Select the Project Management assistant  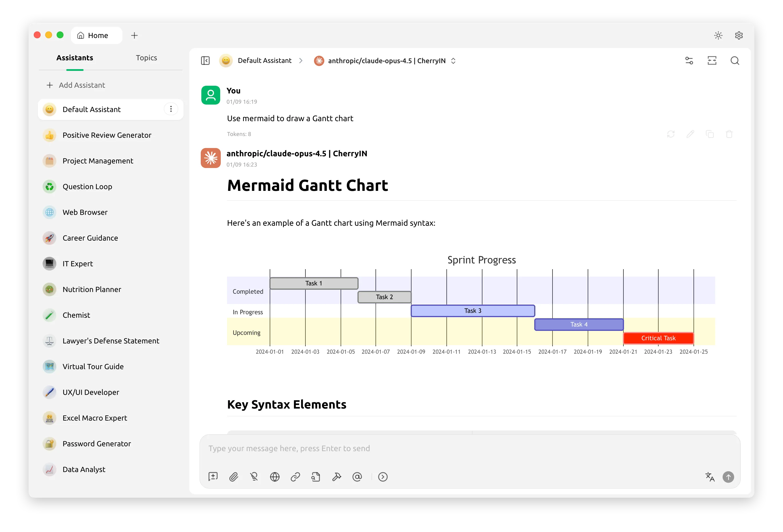pos(98,161)
